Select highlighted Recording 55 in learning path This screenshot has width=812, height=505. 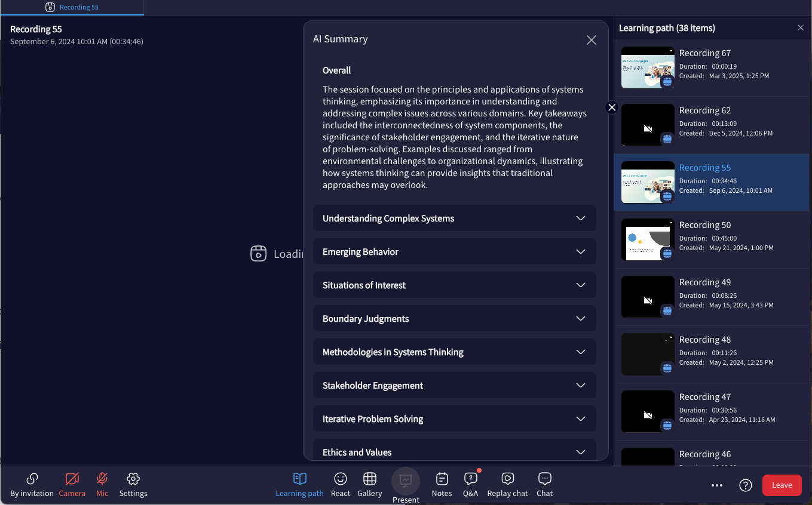click(x=712, y=182)
